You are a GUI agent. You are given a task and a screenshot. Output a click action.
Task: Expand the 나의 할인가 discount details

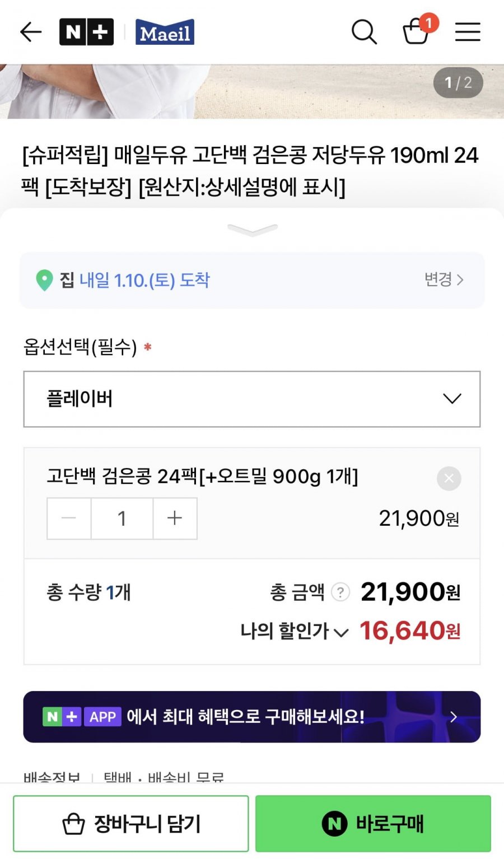[295, 631]
